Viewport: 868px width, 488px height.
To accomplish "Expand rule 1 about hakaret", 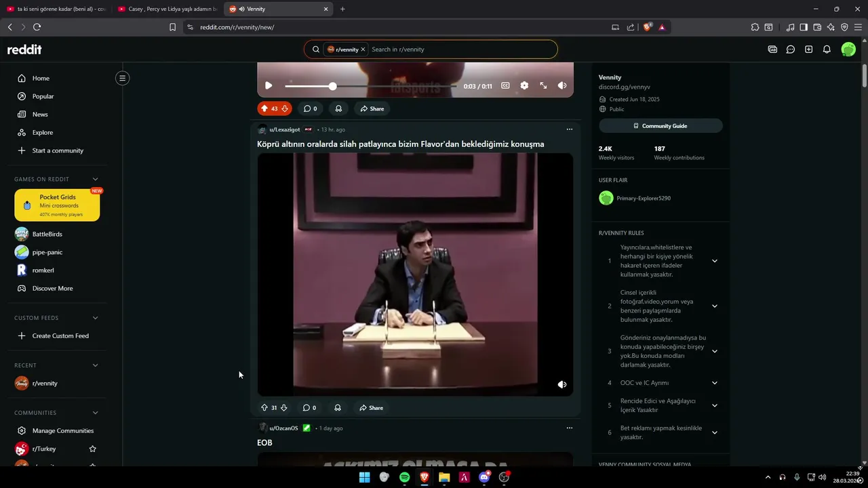I will [x=714, y=261].
